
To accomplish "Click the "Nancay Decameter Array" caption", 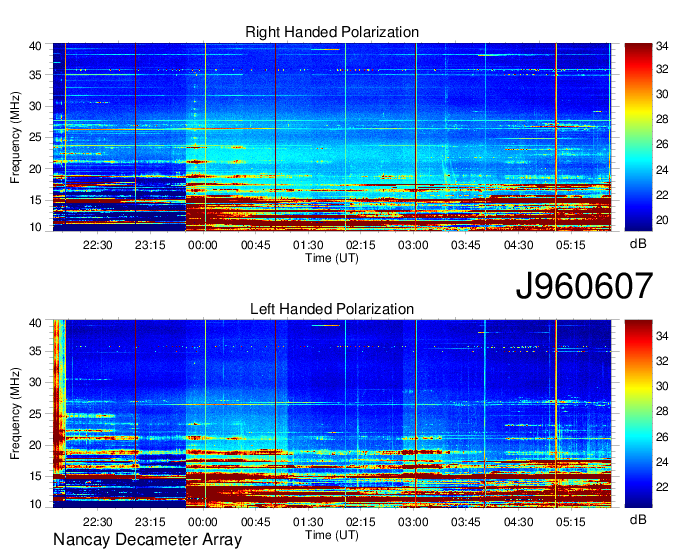I will point(147,540).
